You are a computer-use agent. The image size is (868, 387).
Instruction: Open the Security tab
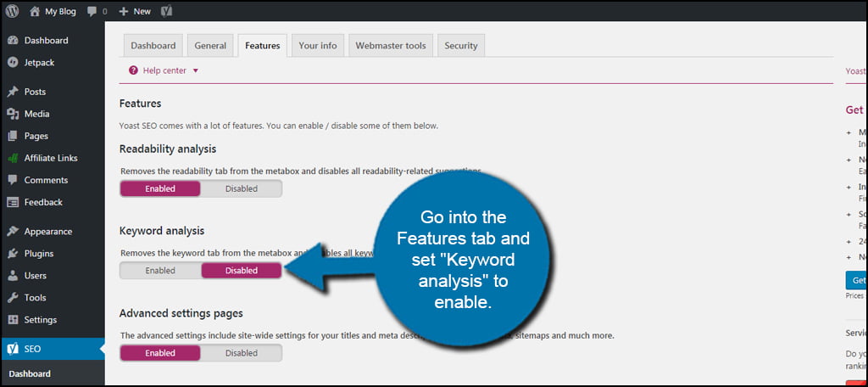[x=461, y=46]
